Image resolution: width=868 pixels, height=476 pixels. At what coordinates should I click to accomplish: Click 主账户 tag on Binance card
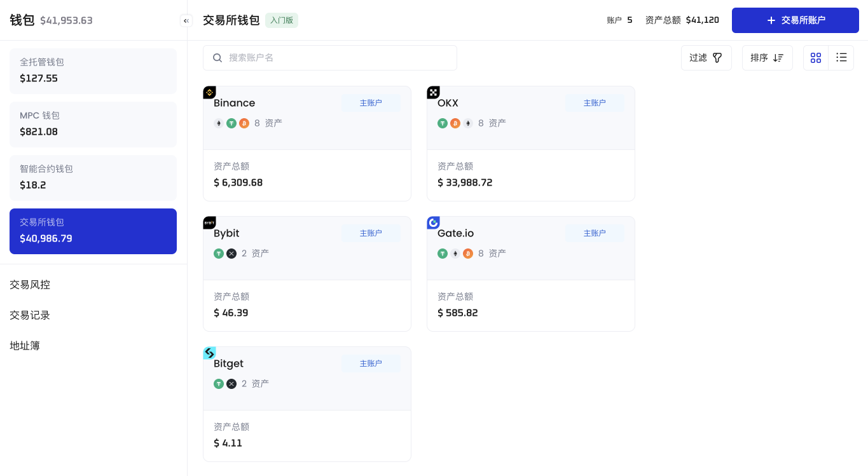[371, 103]
